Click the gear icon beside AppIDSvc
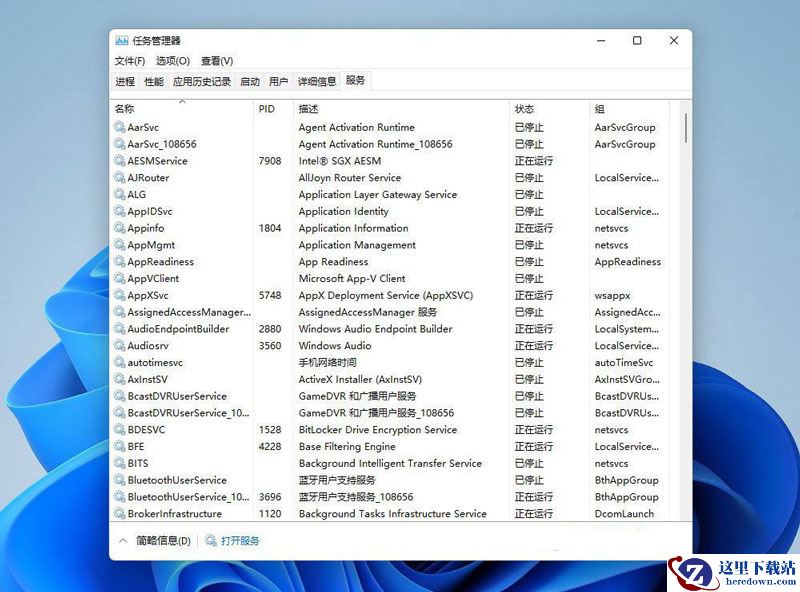Image resolution: width=800 pixels, height=592 pixels. coord(119,211)
